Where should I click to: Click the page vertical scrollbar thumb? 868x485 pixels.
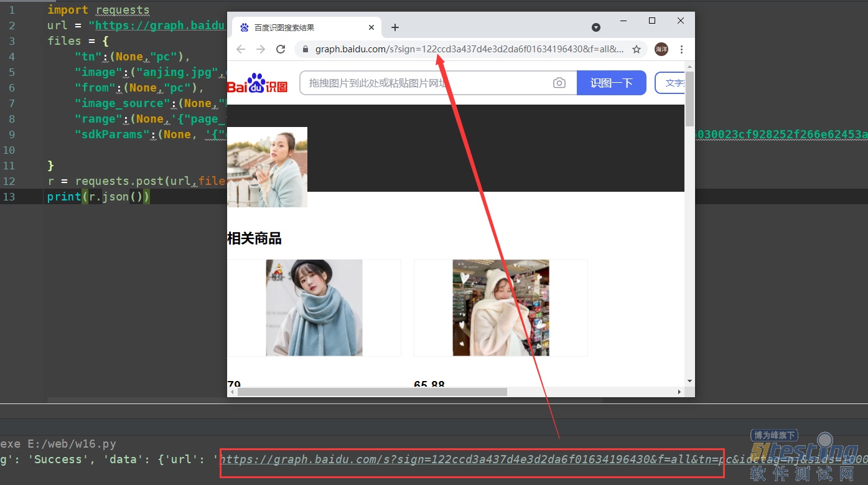tap(689, 99)
